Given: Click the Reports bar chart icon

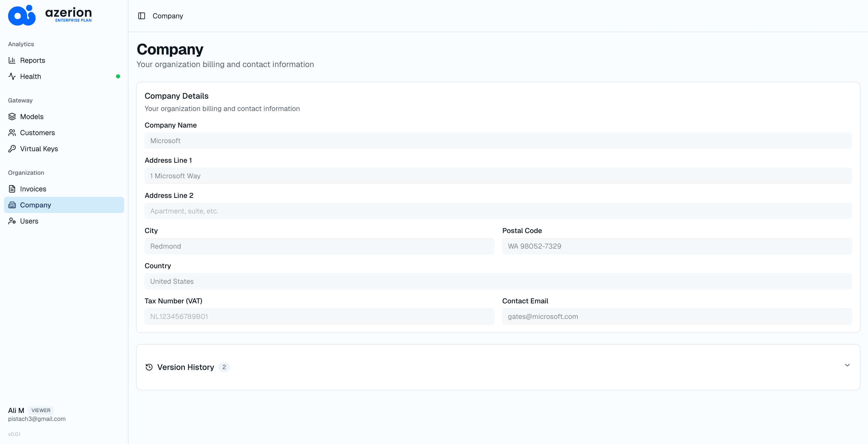Looking at the screenshot, I should pyautogui.click(x=12, y=60).
